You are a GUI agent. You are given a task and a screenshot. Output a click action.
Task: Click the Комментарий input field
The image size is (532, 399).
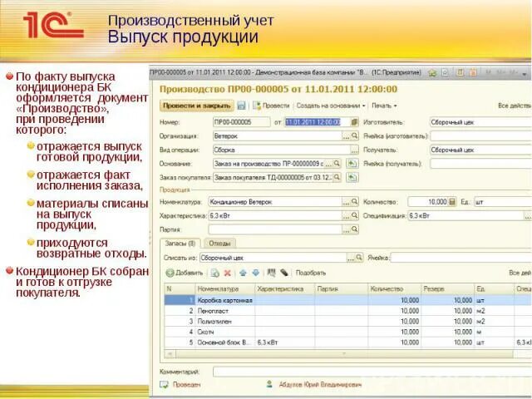[372, 372]
